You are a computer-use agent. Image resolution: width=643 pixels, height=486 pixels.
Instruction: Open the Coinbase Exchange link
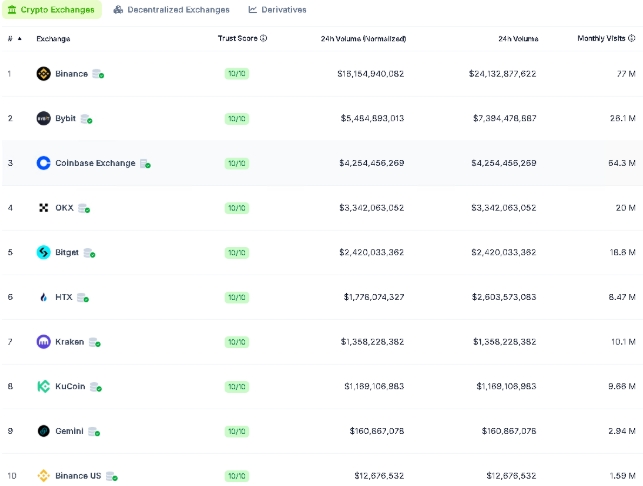(x=95, y=163)
